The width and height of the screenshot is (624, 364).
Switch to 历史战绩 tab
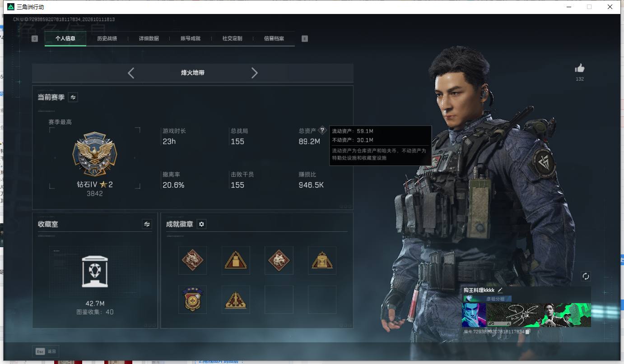tap(107, 38)
